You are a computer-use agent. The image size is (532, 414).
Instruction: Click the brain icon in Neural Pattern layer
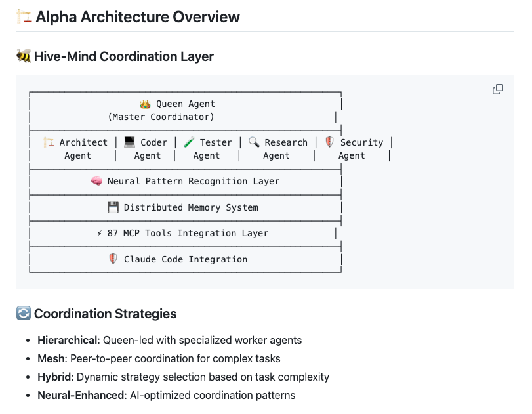(96, 181)
